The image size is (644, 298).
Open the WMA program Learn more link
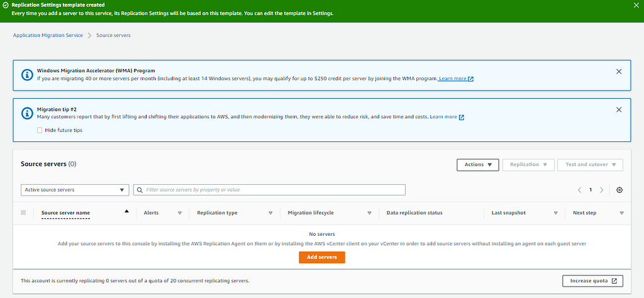[x=453, y=79]
